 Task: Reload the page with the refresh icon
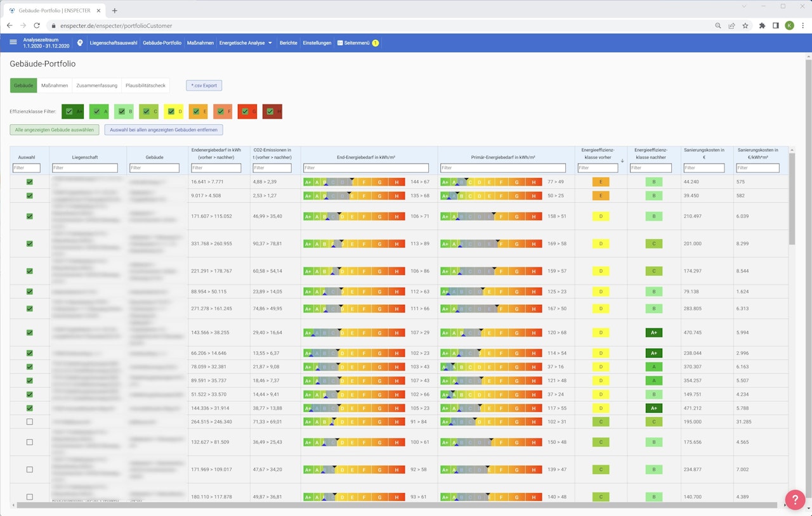pyautogui.click(x=37, y=25)
